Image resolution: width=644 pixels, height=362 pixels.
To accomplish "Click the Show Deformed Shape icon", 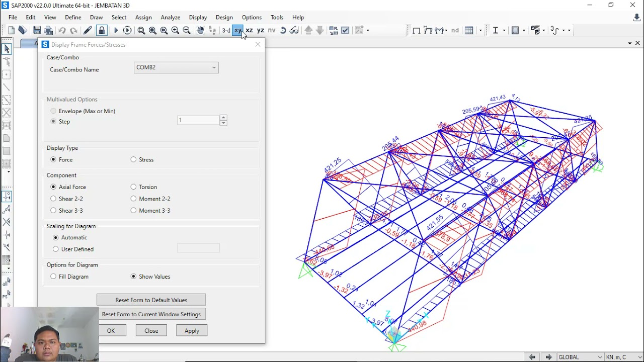I will coord(428,30).
